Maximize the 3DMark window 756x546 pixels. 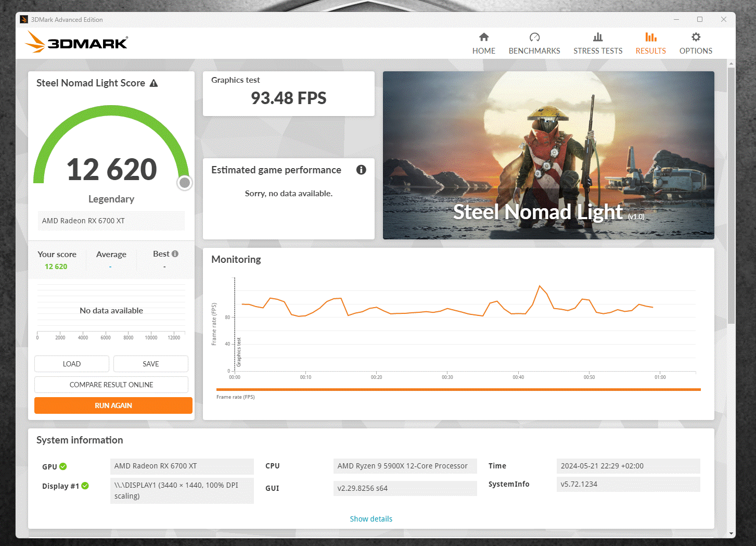tap(700, 19)
